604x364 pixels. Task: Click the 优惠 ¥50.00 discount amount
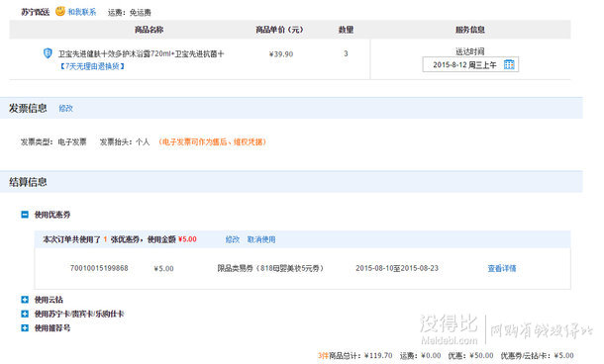(470, 355)
